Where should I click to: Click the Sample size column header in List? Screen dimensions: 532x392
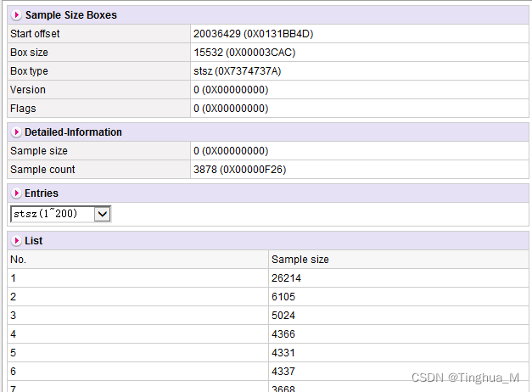(300, 260)
